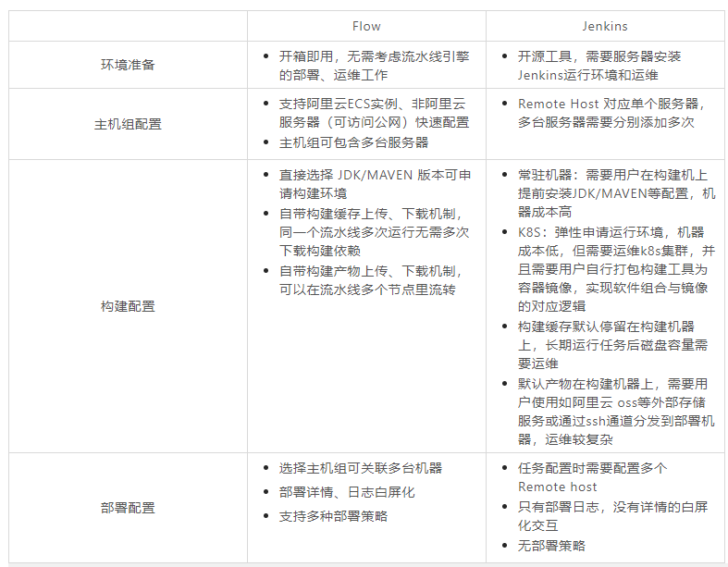The height and width of the screenshot is (567, 728).
Task: Select the 'Flow' column header
Action: point(366,26)
